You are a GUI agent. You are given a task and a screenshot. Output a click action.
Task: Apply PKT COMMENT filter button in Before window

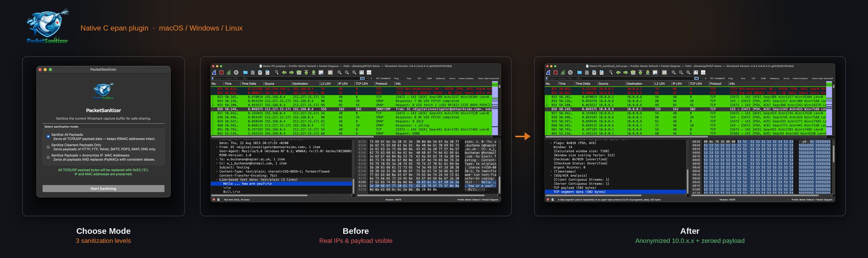click(x=383, y=79)
